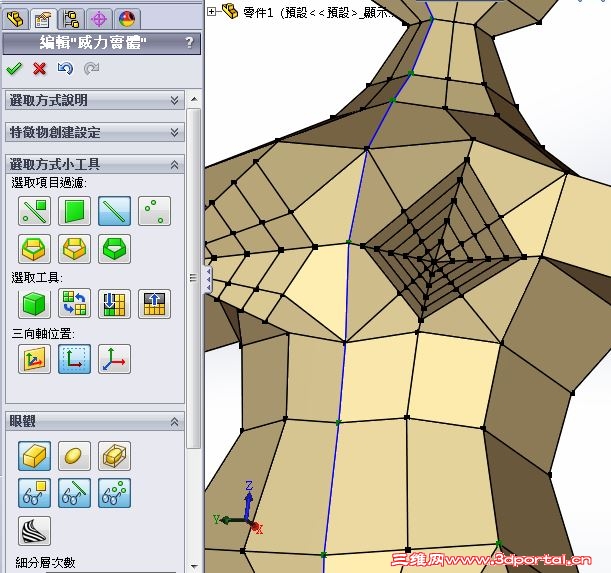Select the smooth-with-cage display icon

coord(114,456)
